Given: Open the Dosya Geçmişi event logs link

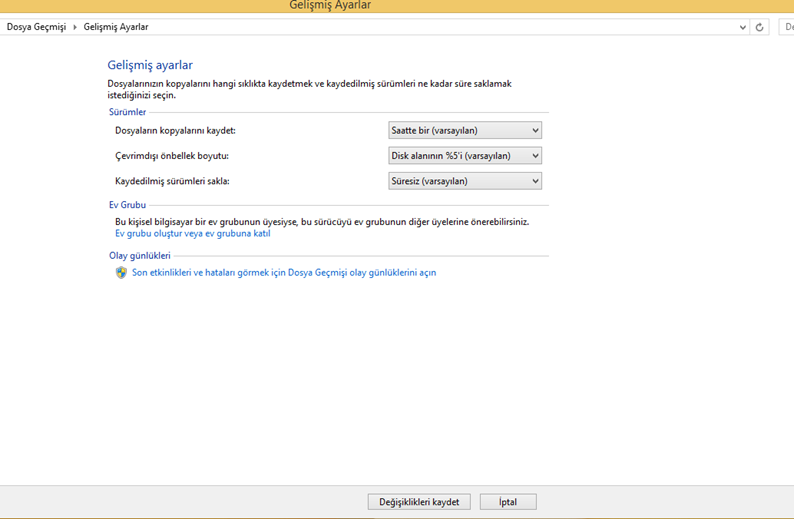Looking at the screenshot, I should tap(284, 272).
